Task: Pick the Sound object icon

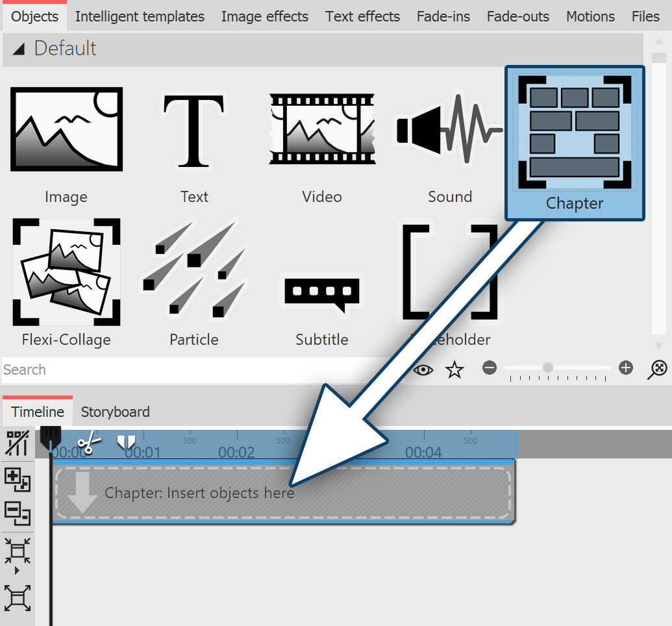Action: click(449, 130)
